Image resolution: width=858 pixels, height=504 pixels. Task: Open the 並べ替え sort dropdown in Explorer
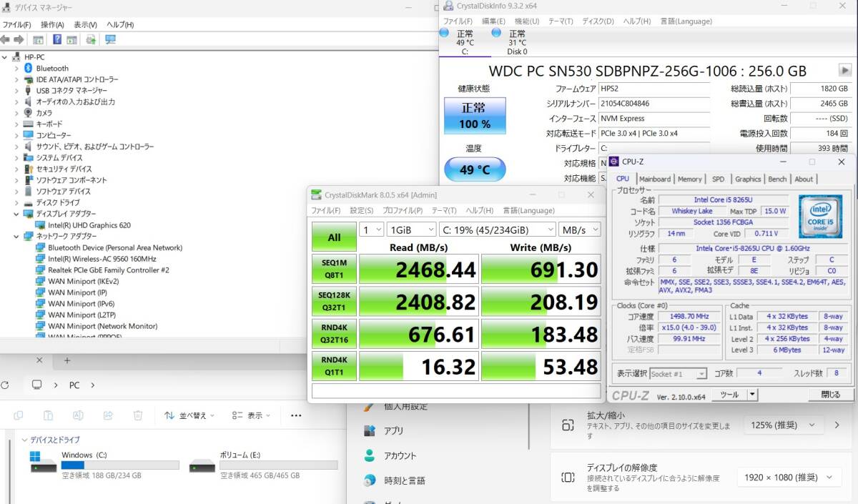189,415
